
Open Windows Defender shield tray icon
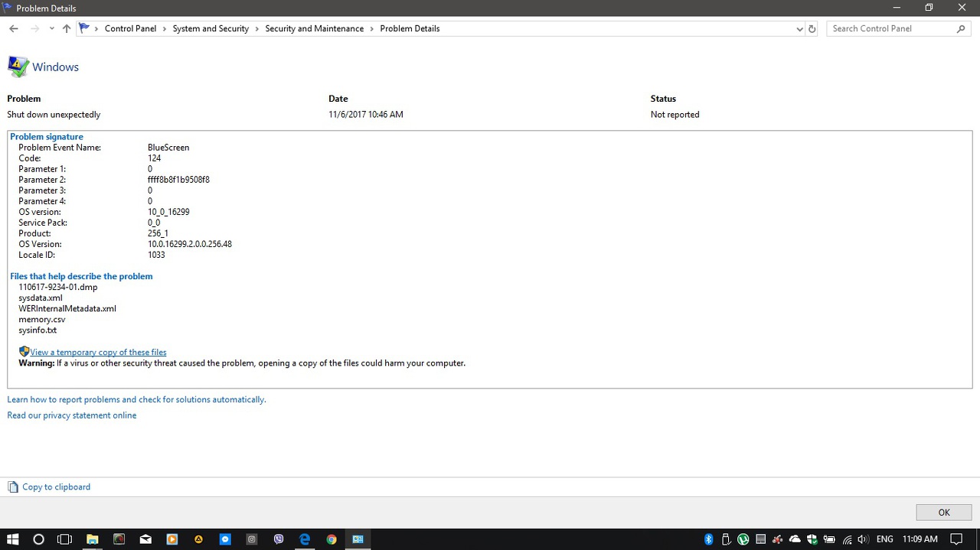[812, 539]
